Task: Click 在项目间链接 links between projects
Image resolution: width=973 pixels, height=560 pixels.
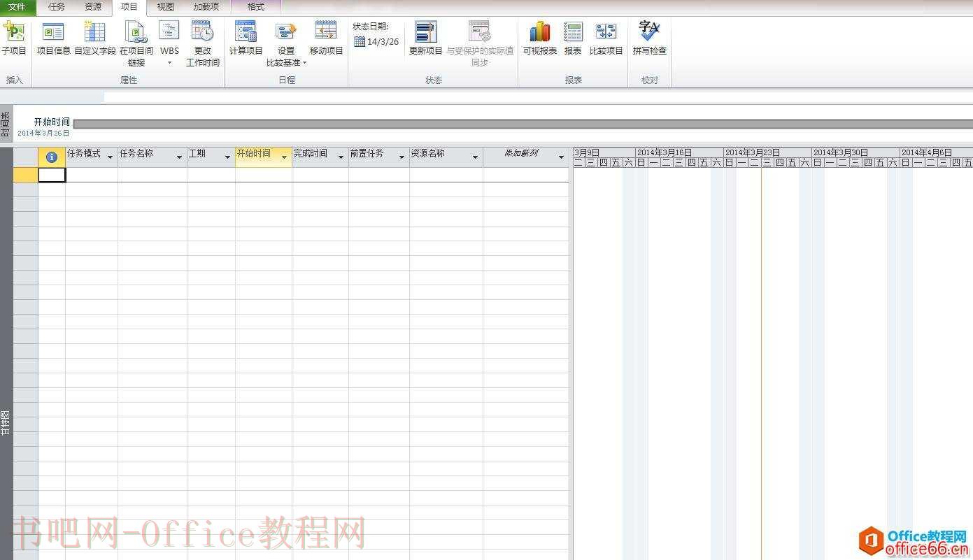Action: tap(136, 44)
